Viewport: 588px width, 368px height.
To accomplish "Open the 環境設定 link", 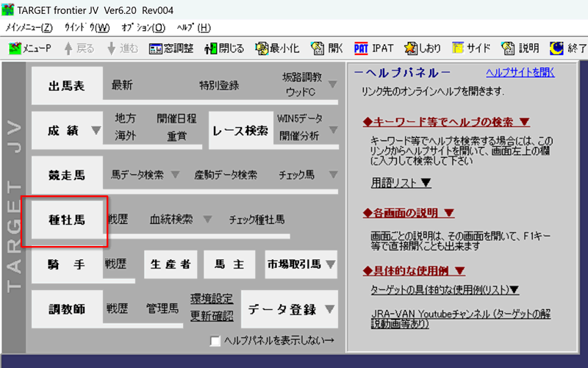I will pos(212,299).
